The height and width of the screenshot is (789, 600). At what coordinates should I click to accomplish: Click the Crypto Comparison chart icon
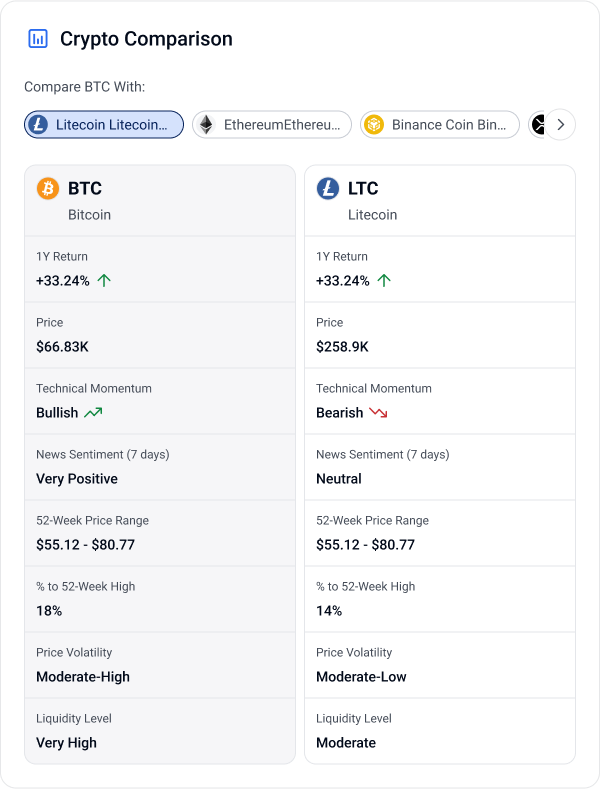(x=38, y=39)
